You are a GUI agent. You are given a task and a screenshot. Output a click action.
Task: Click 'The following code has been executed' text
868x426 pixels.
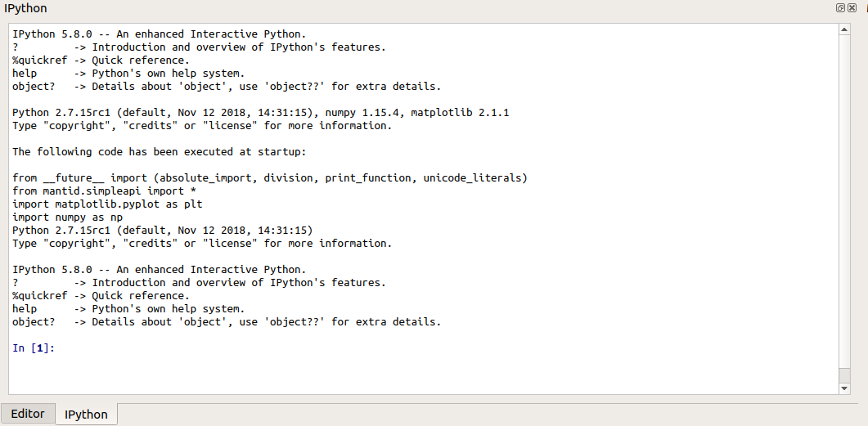click(x=159, y=152)
